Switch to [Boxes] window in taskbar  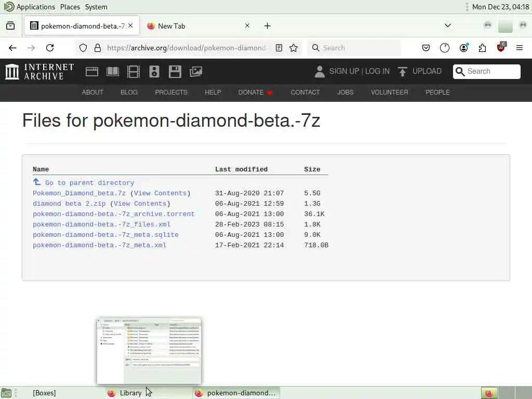coord(45,393)
